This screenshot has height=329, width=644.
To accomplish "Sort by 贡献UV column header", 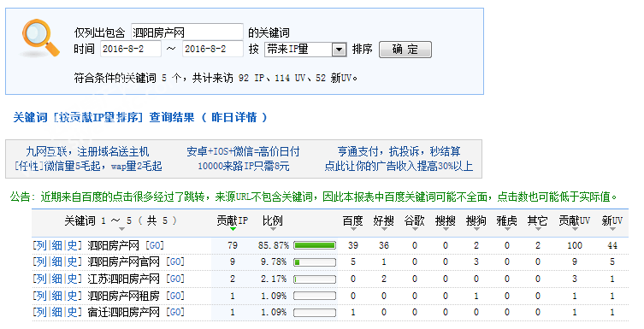I will pyautogui.click(x=574, y=222).
